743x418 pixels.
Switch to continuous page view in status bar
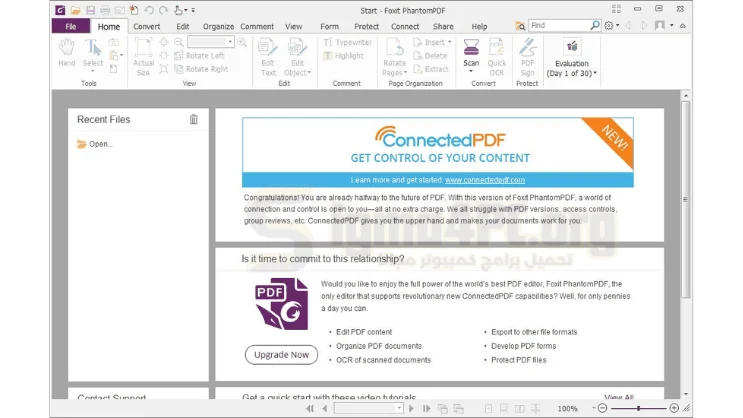coord(504,409)
